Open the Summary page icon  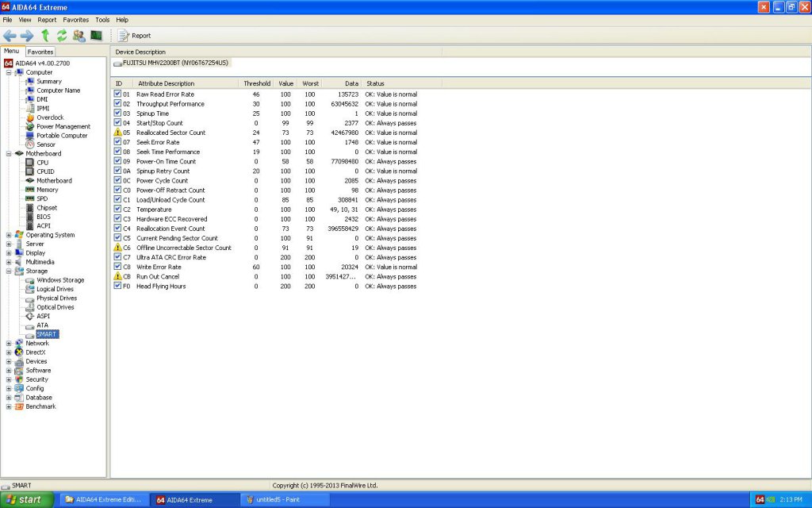click(x=30, y=82)
